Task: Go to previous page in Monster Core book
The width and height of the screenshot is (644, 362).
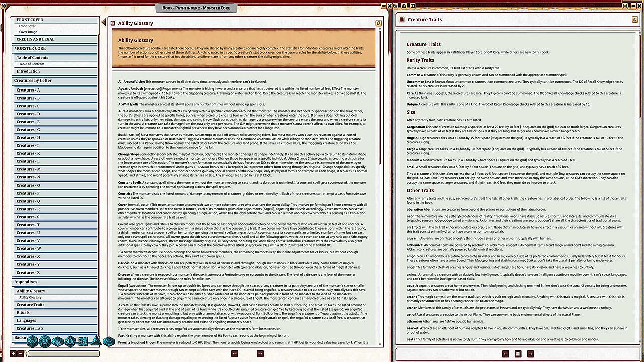Action: pyautogui.click(x=234, y=354)
